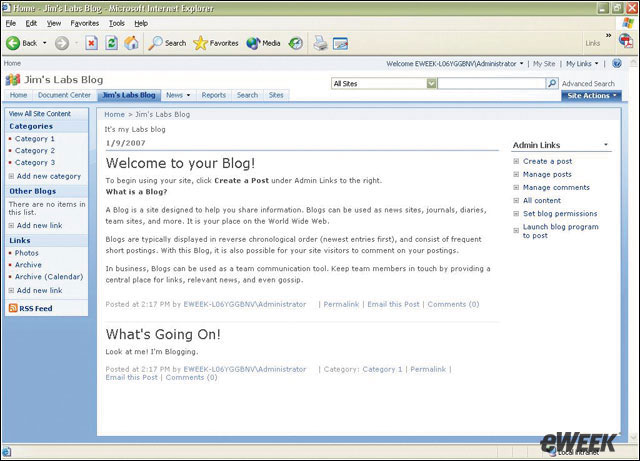Click Add new link under Other Blogs
The height and width of the screenshot is (461, 640).
tap(39, 225)
